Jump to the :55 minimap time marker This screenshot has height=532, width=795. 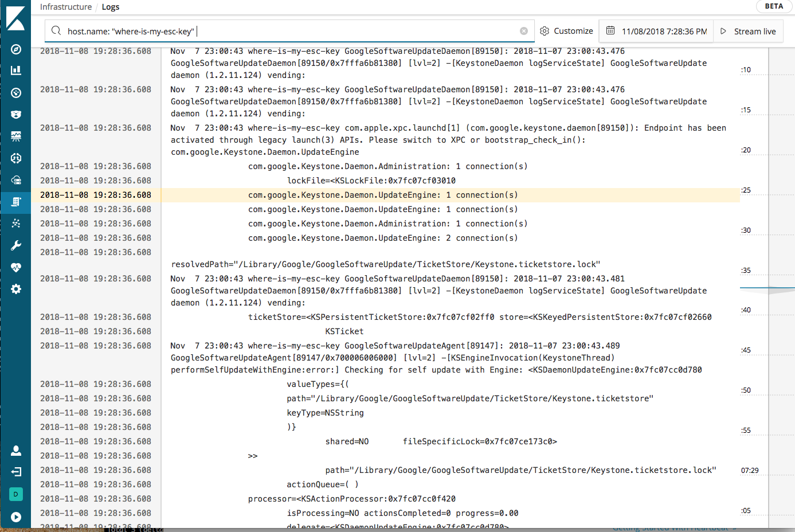coord(746,431)
